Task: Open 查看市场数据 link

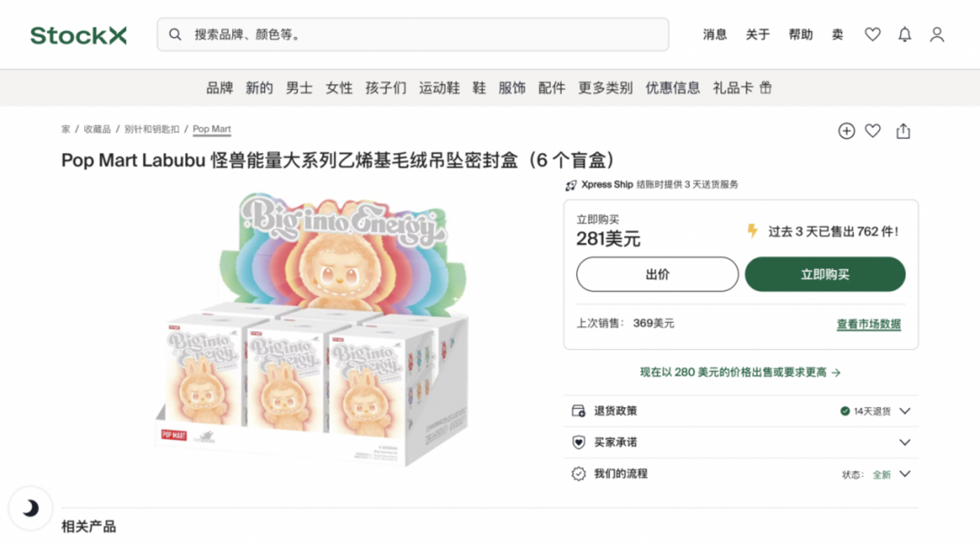Action: [869, 324]
